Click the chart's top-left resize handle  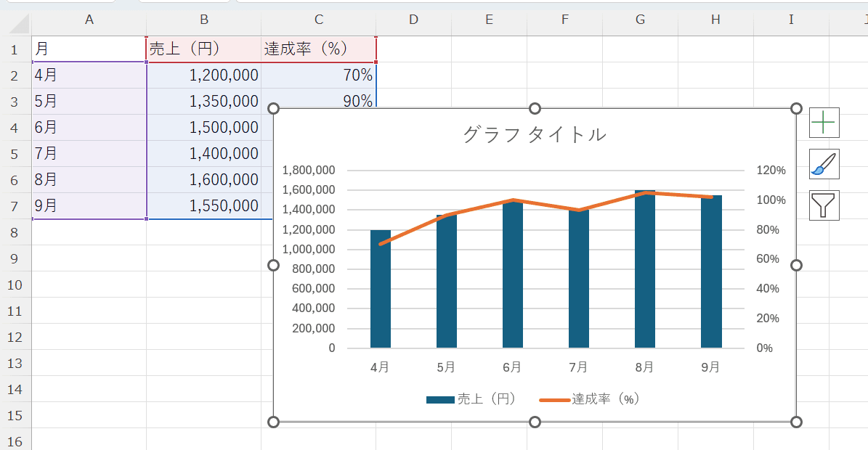(x=274, y=109)
